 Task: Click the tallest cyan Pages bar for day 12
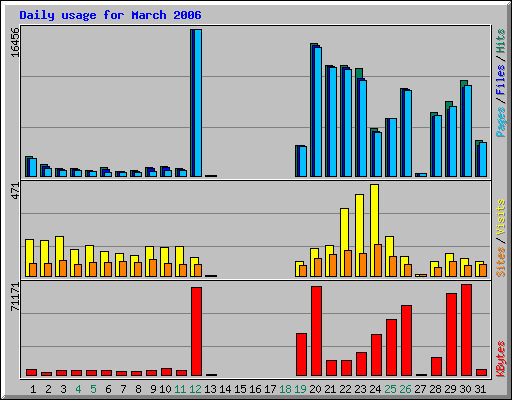(198, 103)
